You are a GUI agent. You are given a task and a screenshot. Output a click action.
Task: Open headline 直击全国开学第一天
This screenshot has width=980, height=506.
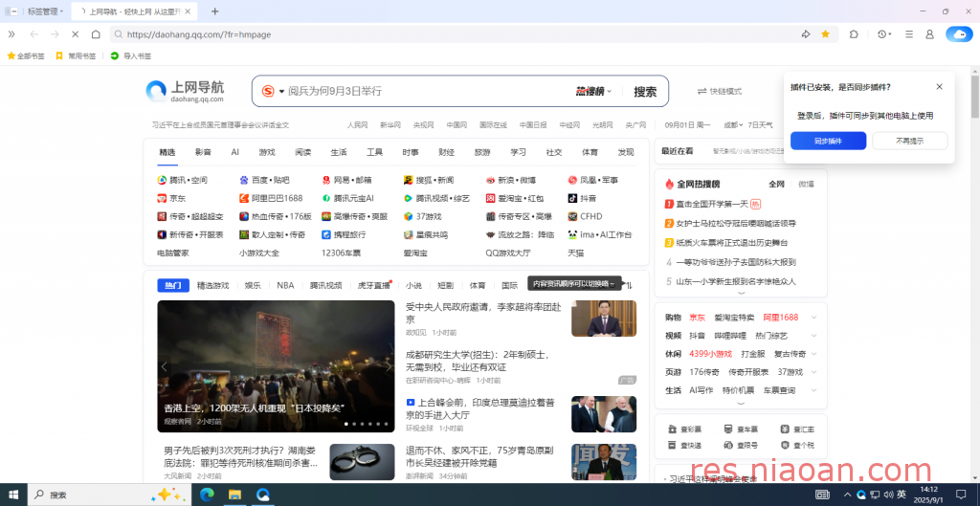(x=712, y=204)
